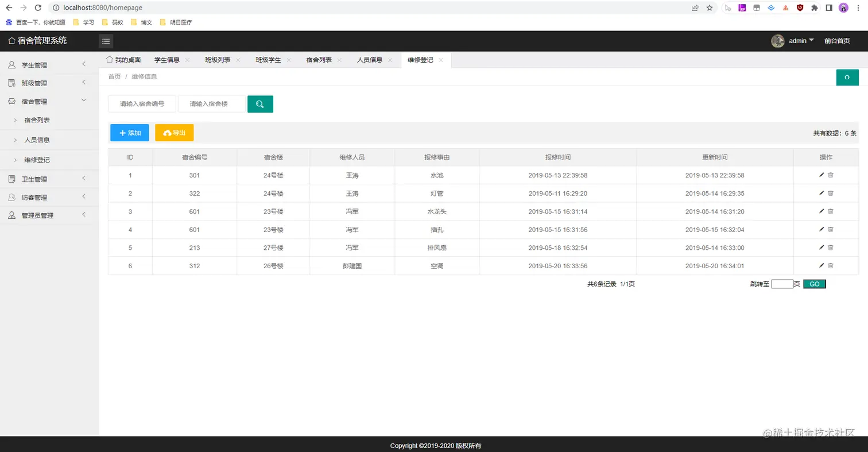Refresh the page with the green reload button

click(x=847, y=77)
